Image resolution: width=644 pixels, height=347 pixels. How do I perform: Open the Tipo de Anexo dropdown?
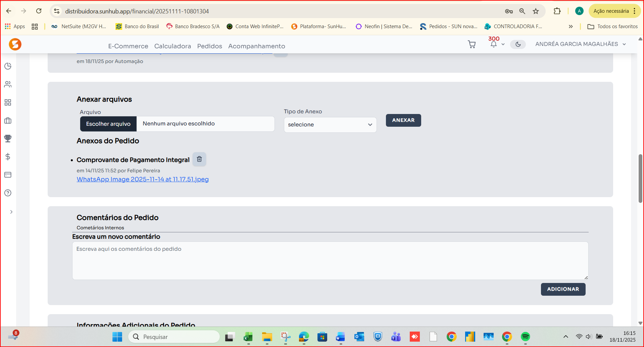(x=330, y=125)
